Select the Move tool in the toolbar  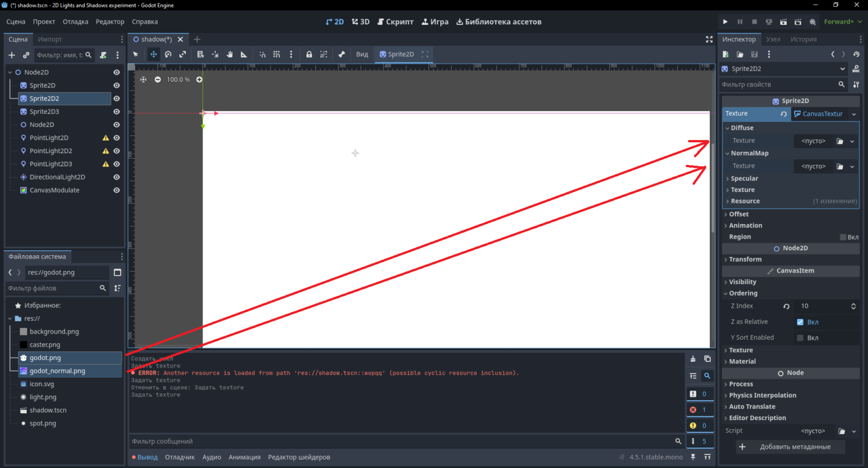pyautogui.click(x=153, y=54)
